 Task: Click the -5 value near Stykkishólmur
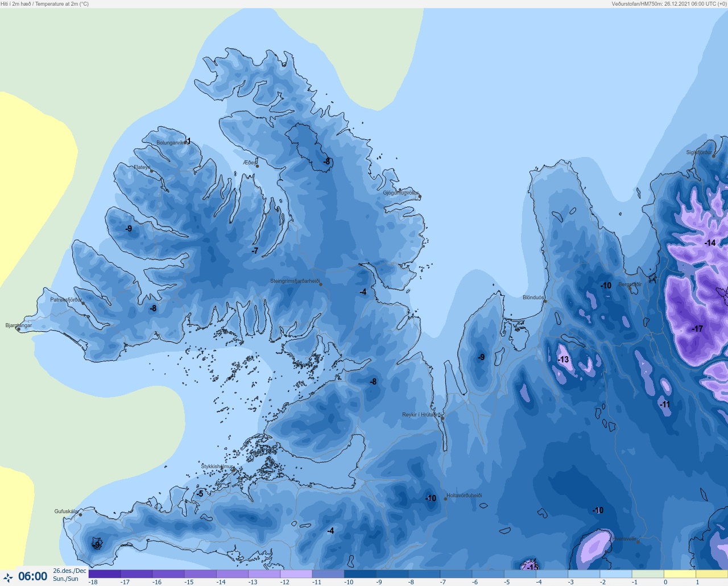[200, 494]
